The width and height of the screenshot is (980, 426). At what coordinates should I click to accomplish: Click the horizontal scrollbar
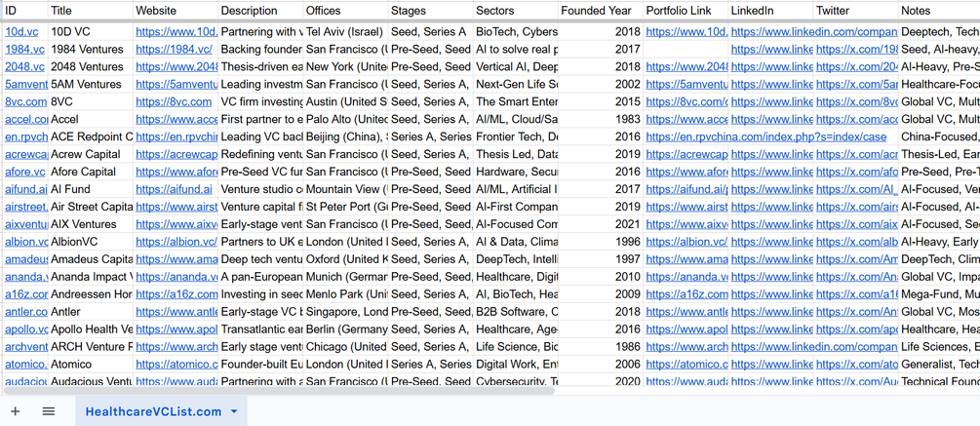(279, 391)
